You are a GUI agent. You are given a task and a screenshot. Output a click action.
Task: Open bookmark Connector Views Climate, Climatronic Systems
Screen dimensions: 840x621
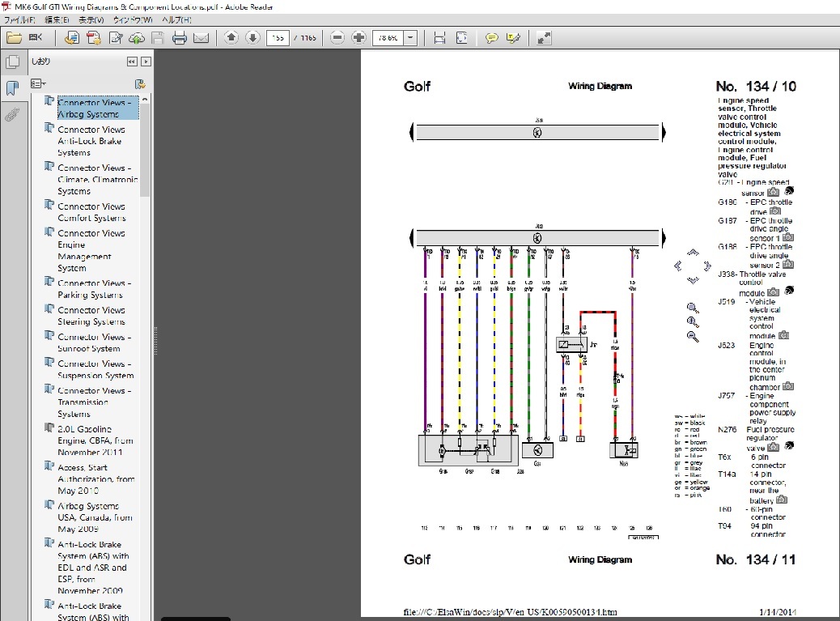97,180
